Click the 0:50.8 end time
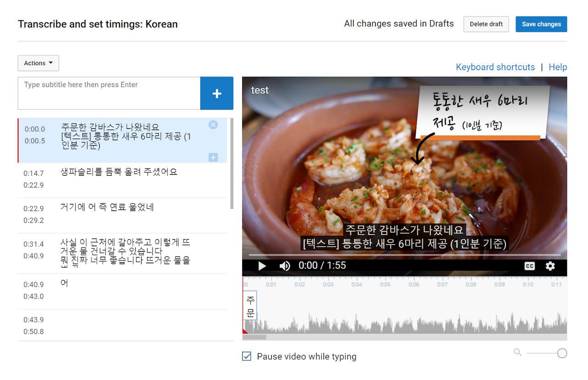This screenshot has width=588, height=380. pyautogui.click(x=34, y=331)
